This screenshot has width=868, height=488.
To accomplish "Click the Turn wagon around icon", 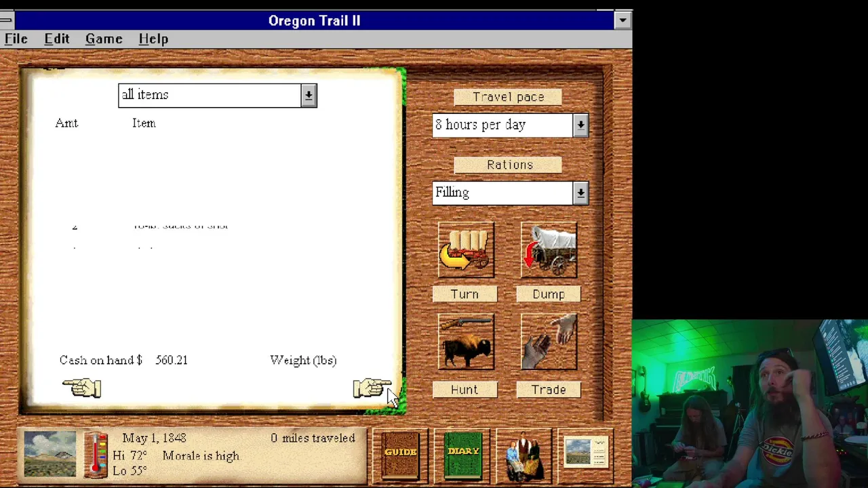I will (x=466, y=250).
